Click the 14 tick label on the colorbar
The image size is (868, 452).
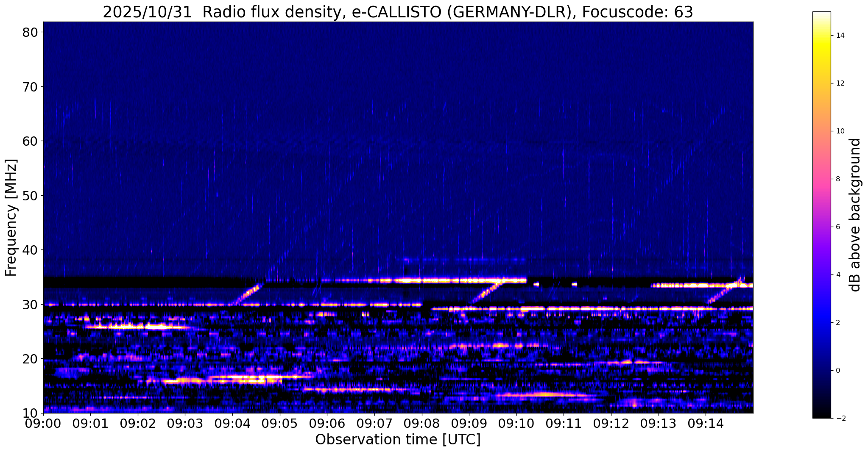(840, 36)
